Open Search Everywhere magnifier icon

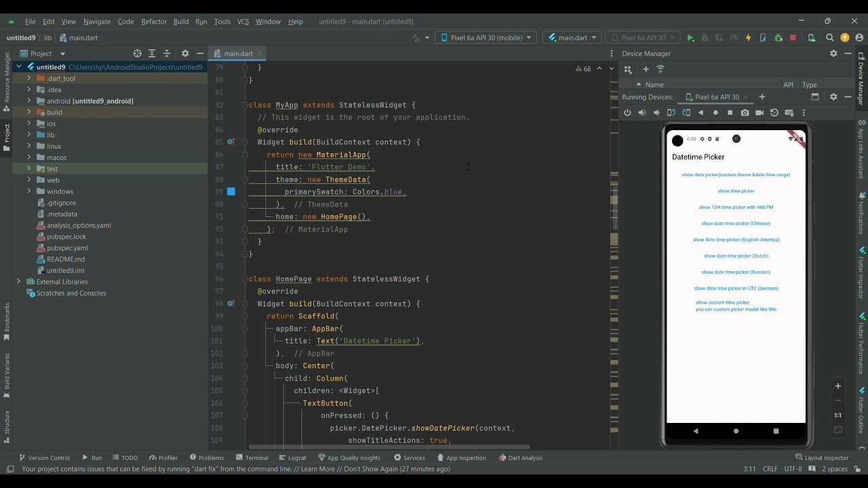(x=830, y=38)
